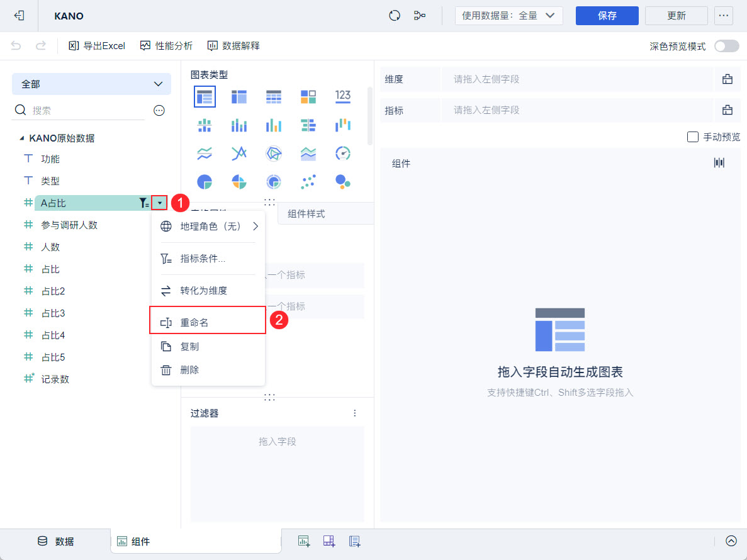Collapse the KANO原始数据 tree node
Screen dimensions: 747x560
pyautogui.click(x=22, y=138)
